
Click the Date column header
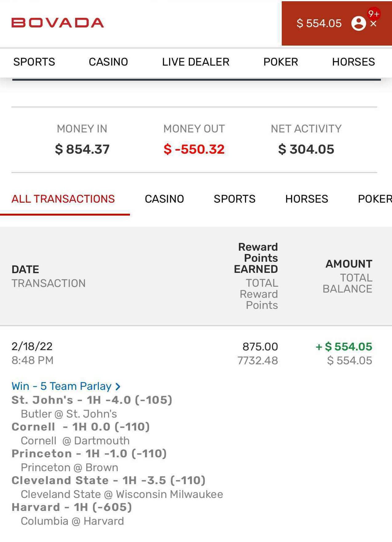click(25, 269)
